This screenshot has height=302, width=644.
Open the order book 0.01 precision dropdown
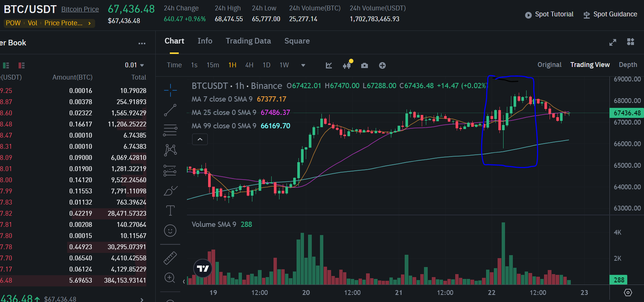point(134,65)
